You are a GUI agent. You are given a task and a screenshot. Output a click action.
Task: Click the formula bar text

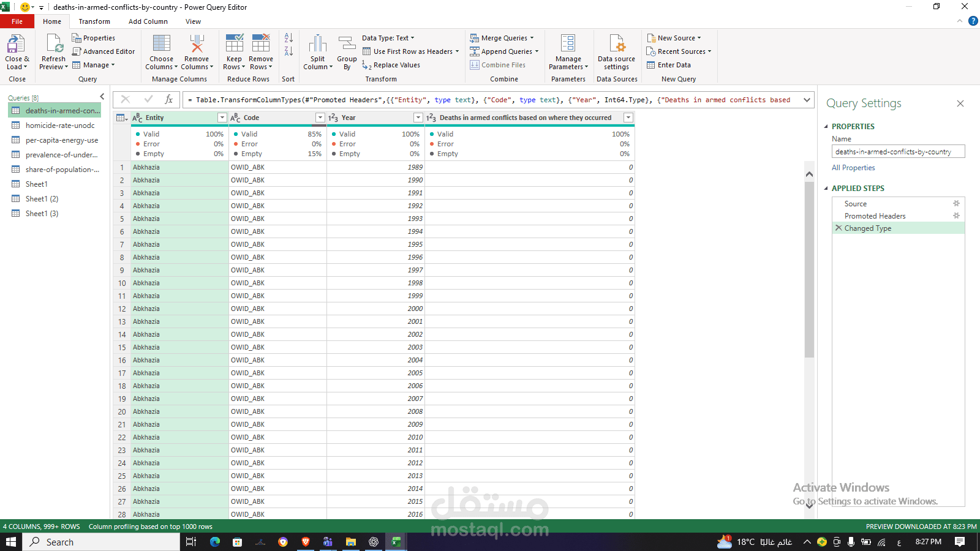pos(490,100)
